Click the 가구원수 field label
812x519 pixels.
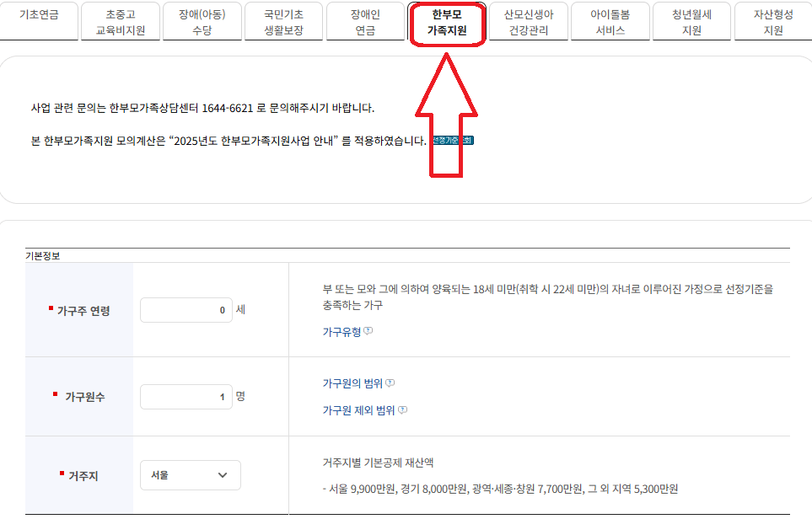tap(85, 397)
